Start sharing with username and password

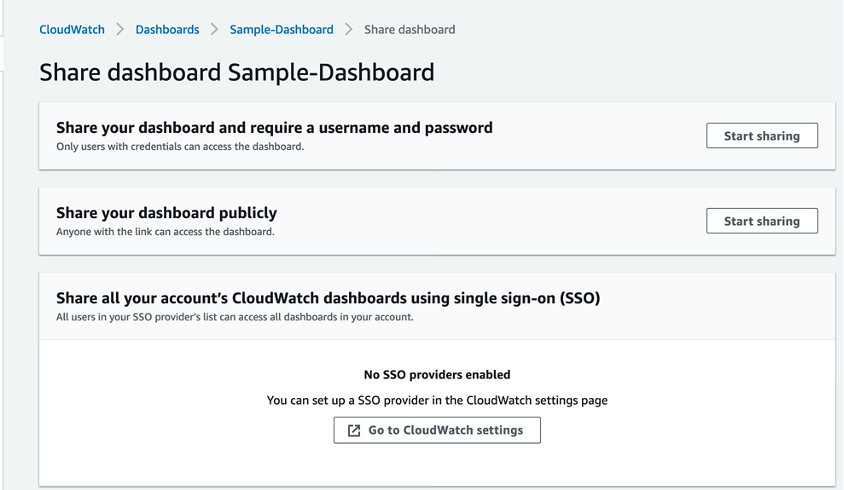point(762,136)
